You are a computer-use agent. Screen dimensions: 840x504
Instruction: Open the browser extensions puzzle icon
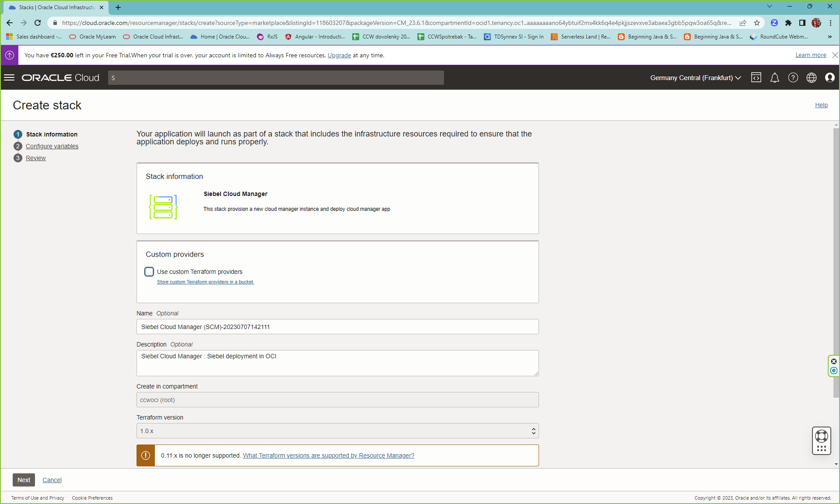pyautogui.click(x=788, y=23)
